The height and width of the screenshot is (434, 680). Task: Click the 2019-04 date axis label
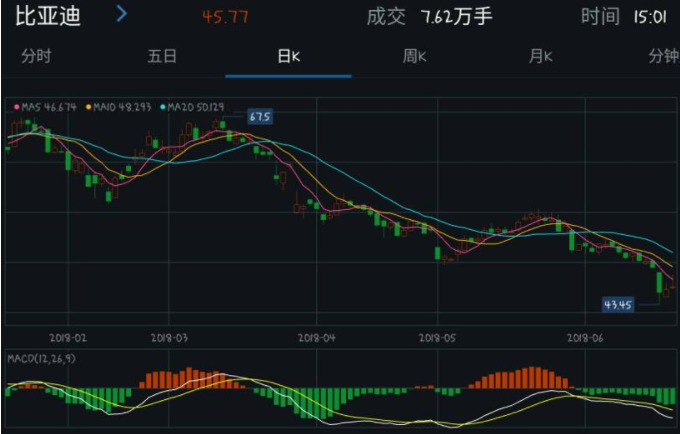[316, 338]
